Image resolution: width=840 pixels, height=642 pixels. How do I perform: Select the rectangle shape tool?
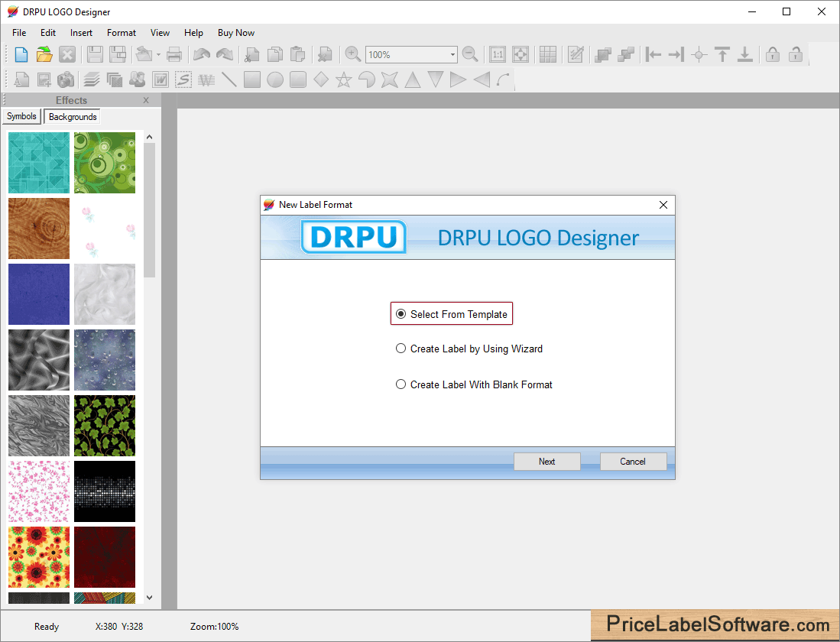[251, 79]
